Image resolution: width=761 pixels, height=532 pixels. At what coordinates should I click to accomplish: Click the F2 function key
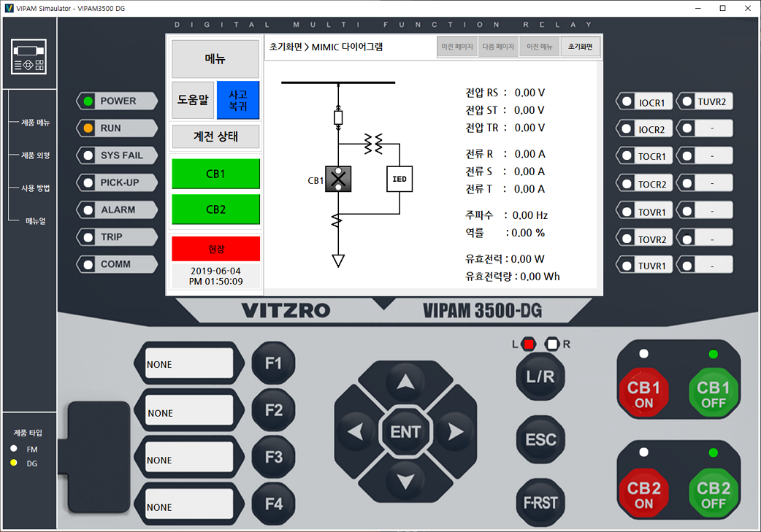(273, 410)
